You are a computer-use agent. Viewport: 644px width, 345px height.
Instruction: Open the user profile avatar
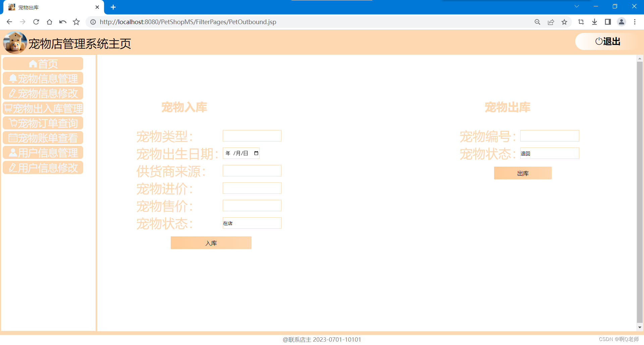point(622,22)
